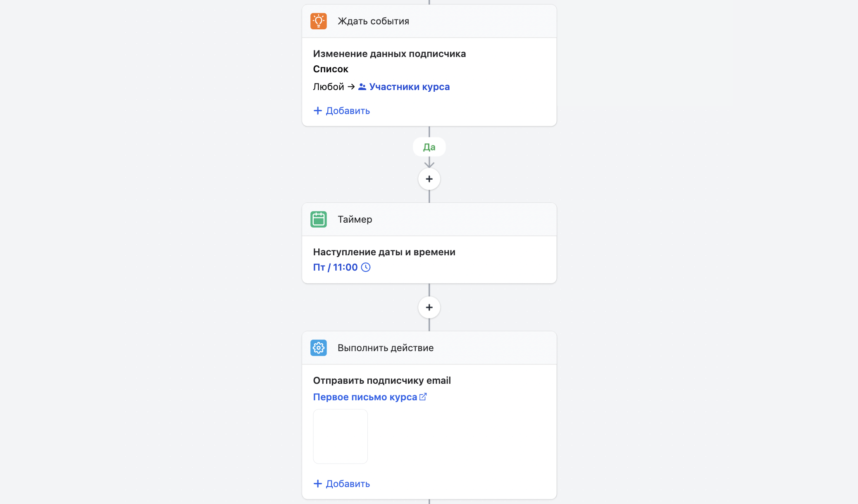Screen dimensions: 858x504
Task: Click Отправить подписчику email action text
Action: [381, 380]
